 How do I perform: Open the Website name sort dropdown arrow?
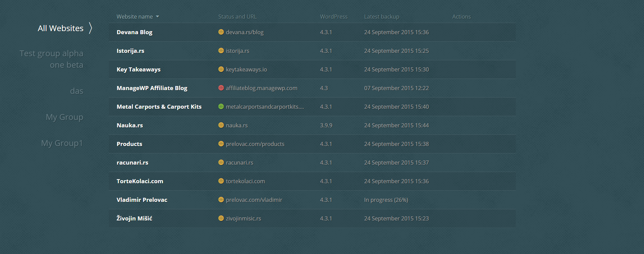[x=157, y=17]
